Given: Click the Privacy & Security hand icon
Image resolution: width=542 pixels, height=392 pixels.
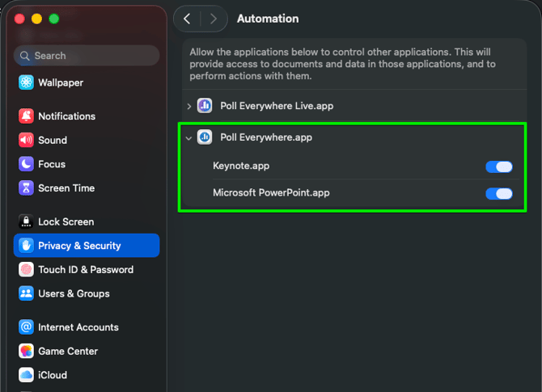Looking at the screenshot, I should 26,245.
